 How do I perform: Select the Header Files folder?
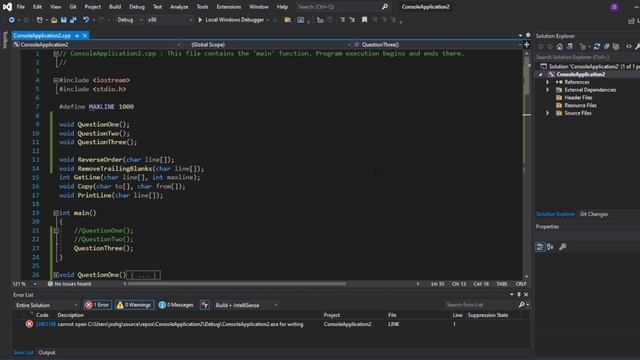pyautogui.click(x=578, y=98)
